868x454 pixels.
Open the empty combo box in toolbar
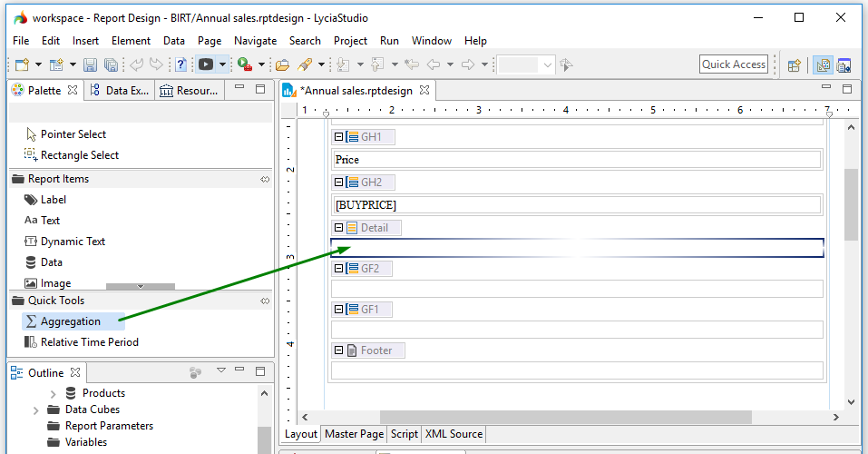coord(526,64)
